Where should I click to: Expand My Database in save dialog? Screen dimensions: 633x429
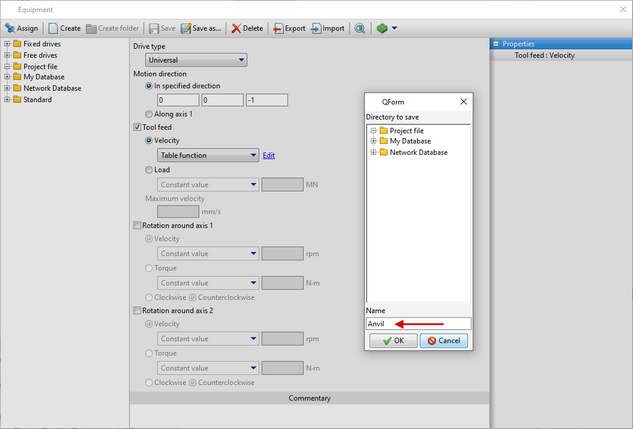(x=373, y=141)
